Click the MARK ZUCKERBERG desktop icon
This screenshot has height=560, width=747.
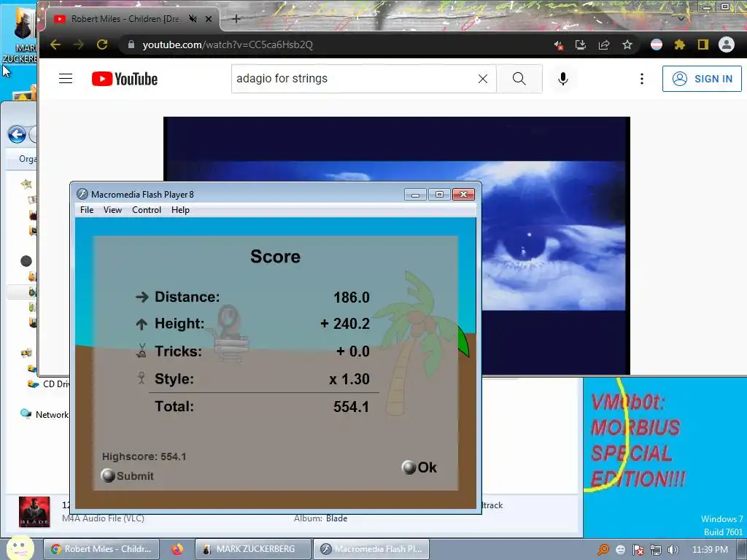point(19,36)
